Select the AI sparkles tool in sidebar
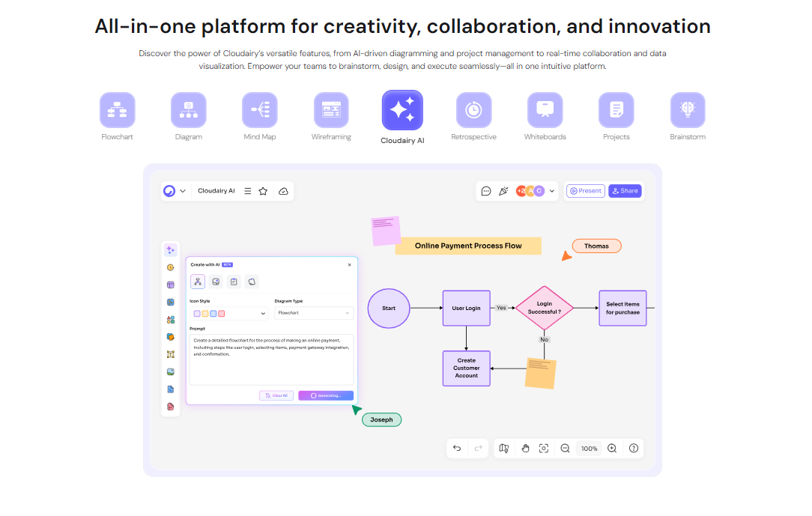Image resolution: width=812 pixels, height=516 pixels. coord(170,250)
